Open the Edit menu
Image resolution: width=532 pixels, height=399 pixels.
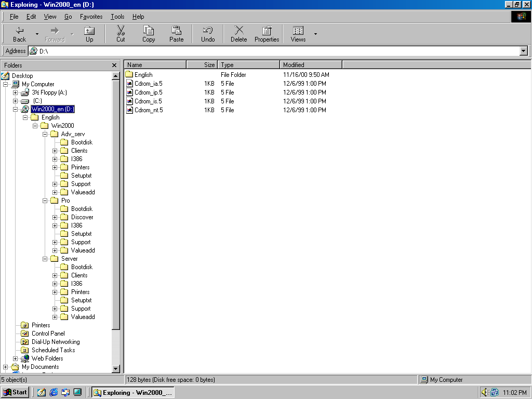click(31, 17)
